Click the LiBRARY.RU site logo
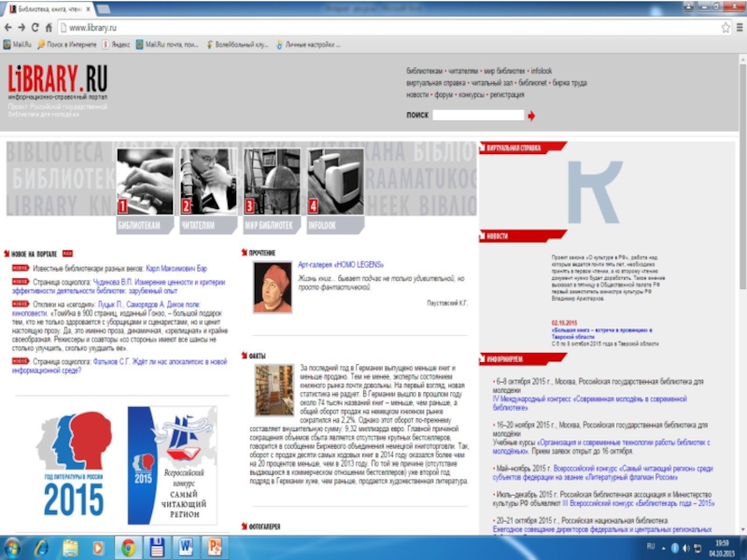The width and height of the screenshot is (747, 560). pyautogui.click(x=58, y=79)
